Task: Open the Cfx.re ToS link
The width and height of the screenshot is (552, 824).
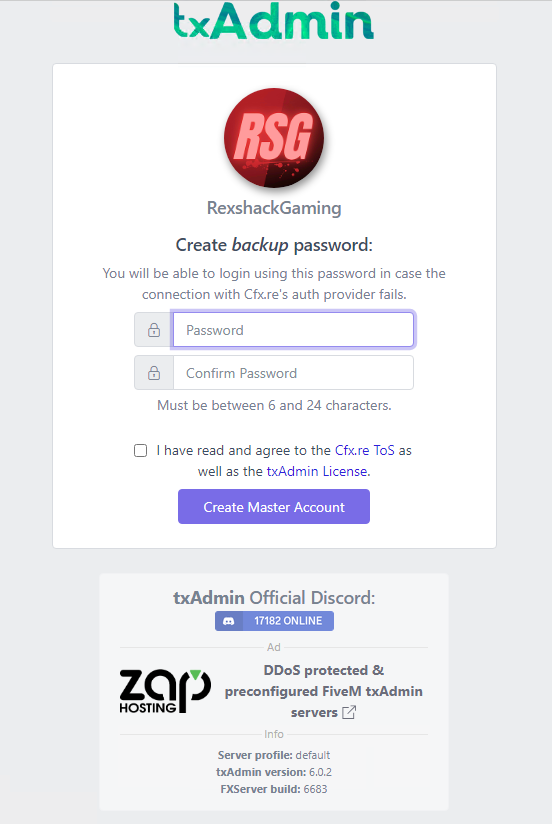Action: point(364,450)
